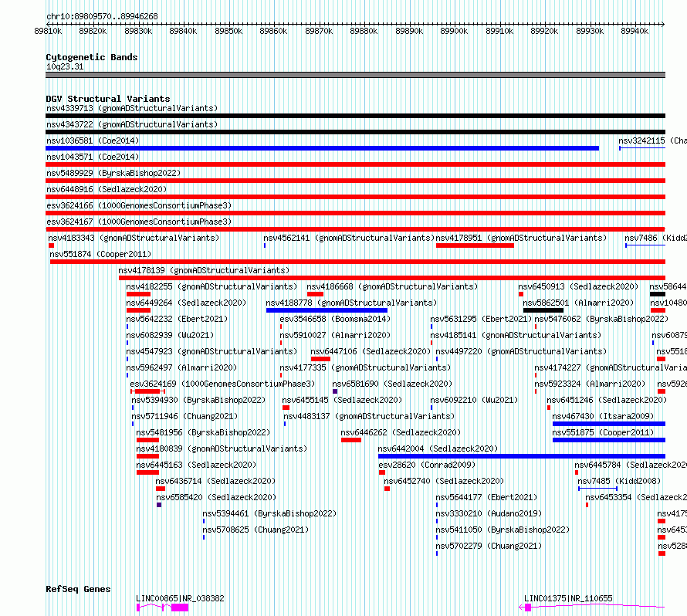Click nsv6452740 (Sedlazeck2020) label
The height and width of the screenshot is (616, 687).
(x=444, y=481)
